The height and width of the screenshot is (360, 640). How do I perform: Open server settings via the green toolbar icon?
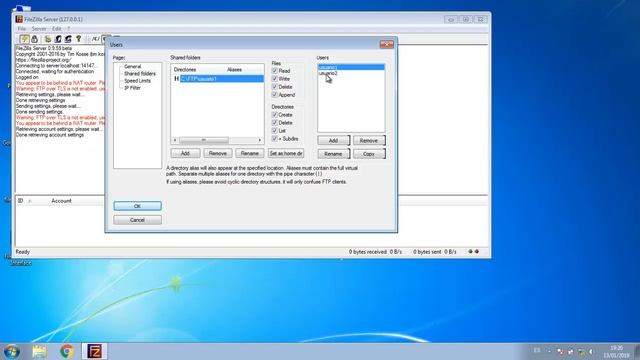(x=48, y=39)
